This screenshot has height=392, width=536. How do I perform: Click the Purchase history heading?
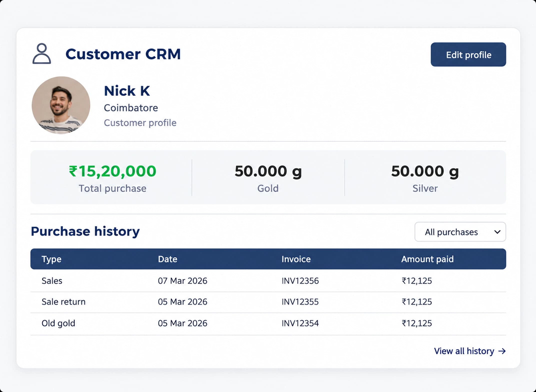85,231
